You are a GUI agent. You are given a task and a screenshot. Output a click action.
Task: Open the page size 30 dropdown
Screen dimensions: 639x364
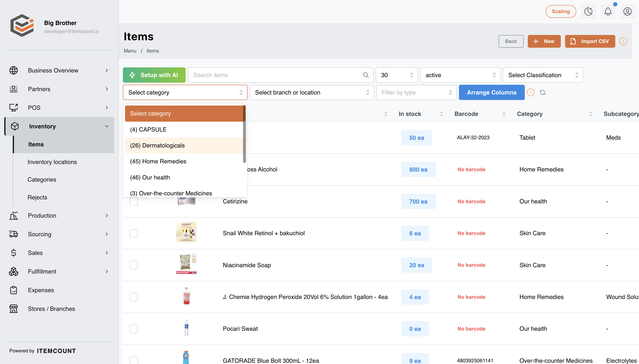pyautogui.click(x=396, y=75)
